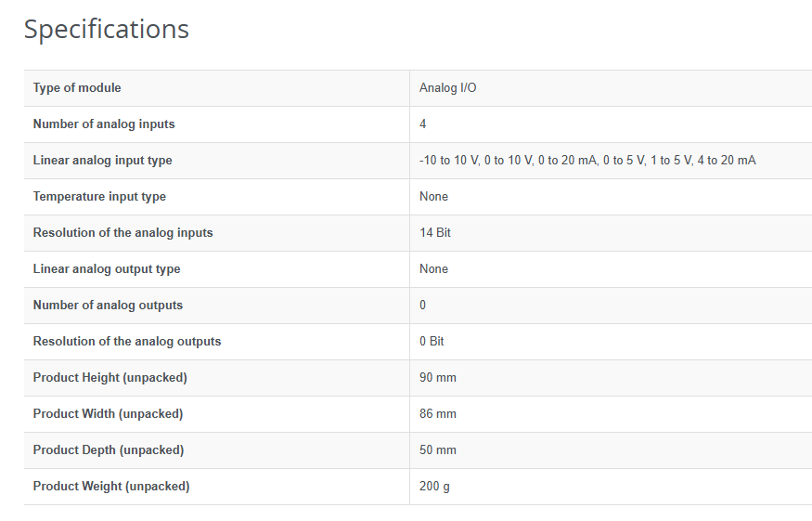The image size is (812, 521).
Task: Select the '0 Bit' resolution value
Action: (x=432, y=342)
